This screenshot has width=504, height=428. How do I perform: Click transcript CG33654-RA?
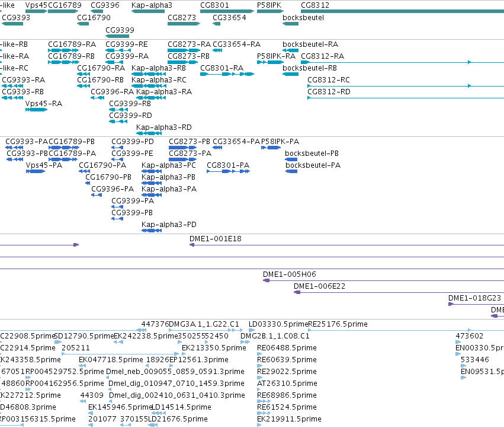point(217,50)
